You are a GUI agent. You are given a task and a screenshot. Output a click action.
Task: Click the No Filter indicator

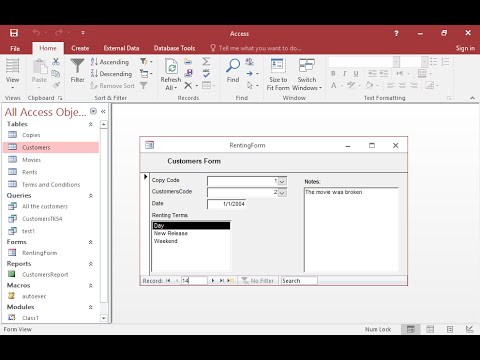click(x=258, y=281)
